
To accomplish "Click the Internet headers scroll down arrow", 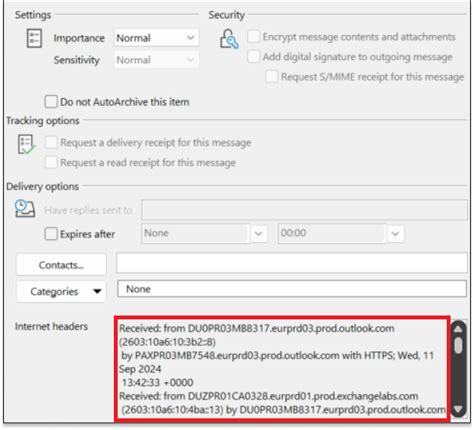I will point(458,409).
